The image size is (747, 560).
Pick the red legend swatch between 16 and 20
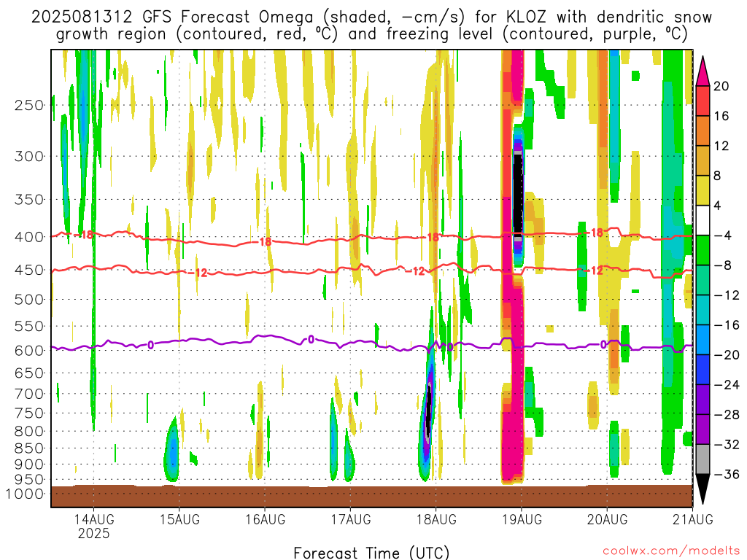(703, 101)
